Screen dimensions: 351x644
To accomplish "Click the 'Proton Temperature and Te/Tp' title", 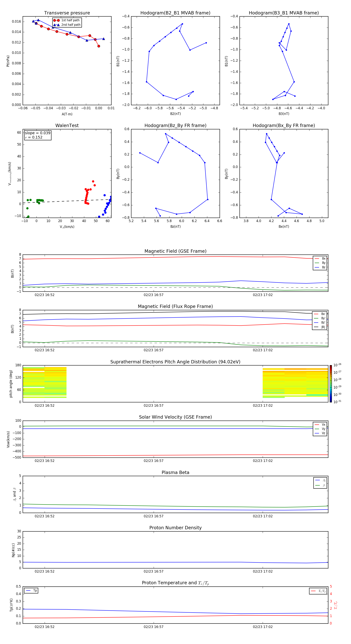I will click(x=175, y=583).
